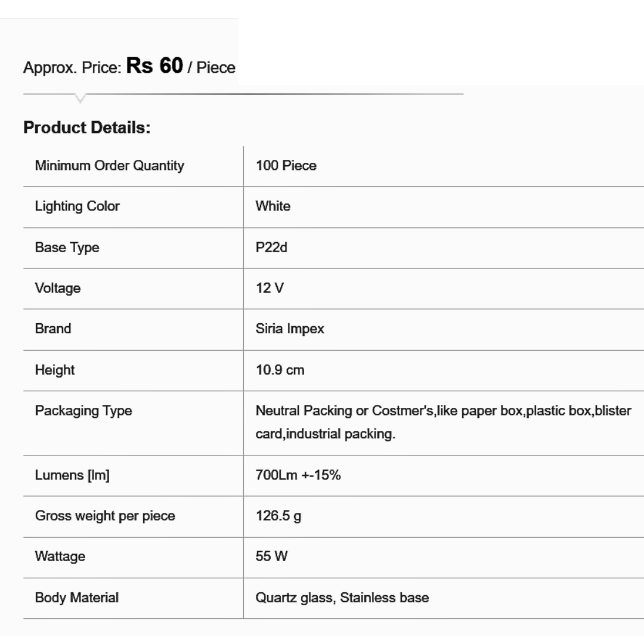Viewport: 644px width, 644px height.
Task: Click the Minimum Order Quantity label
Action: (x=109, y=166)
